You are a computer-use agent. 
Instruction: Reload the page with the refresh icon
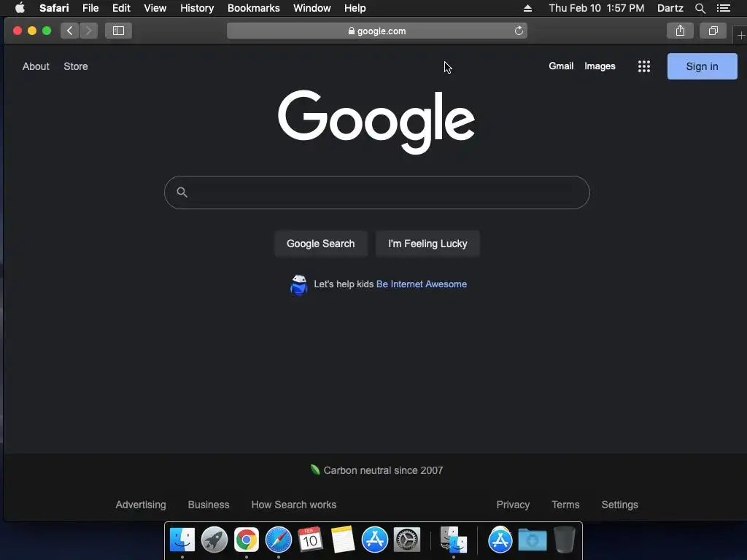[519, 31]
